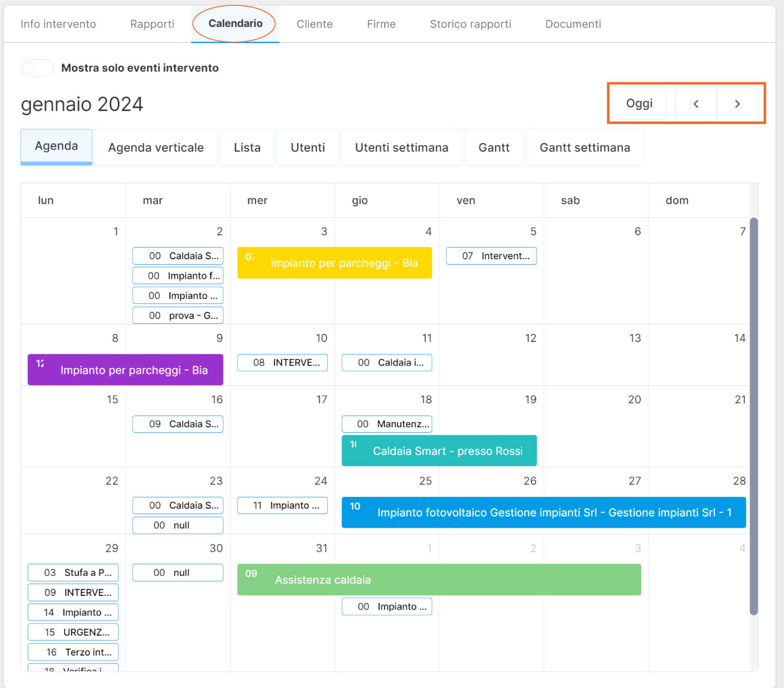This screenshot has height=688, width=784.
Task: Select teal 'Caldaia Smart - presso Rossi' event
Action: pyautogui.click(x=439, y=451)
